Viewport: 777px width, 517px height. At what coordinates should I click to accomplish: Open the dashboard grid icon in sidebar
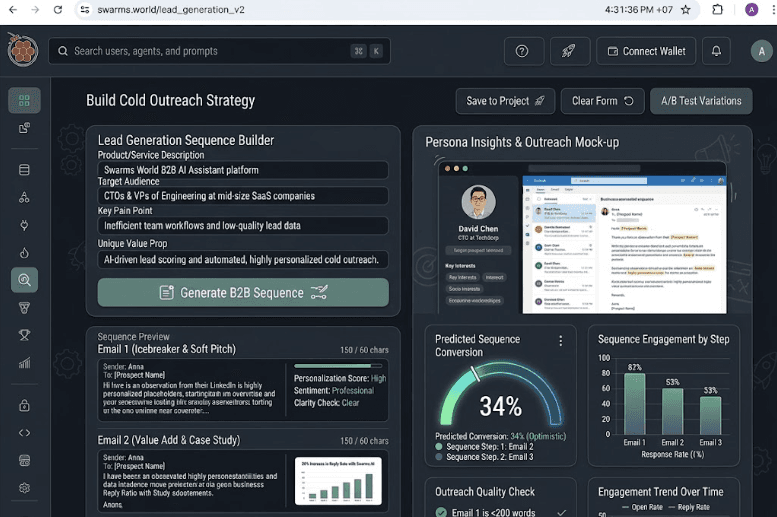(x=24, y=101)
